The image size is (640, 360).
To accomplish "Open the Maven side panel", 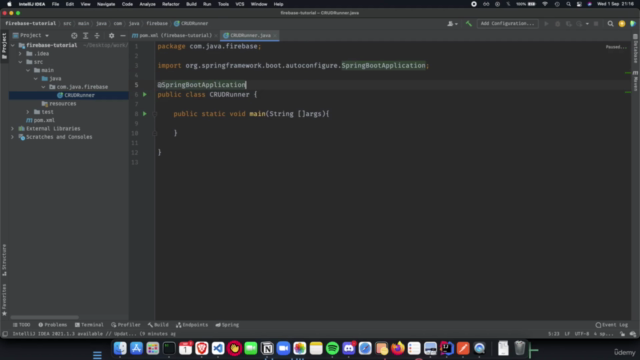I will click(636, 81).
